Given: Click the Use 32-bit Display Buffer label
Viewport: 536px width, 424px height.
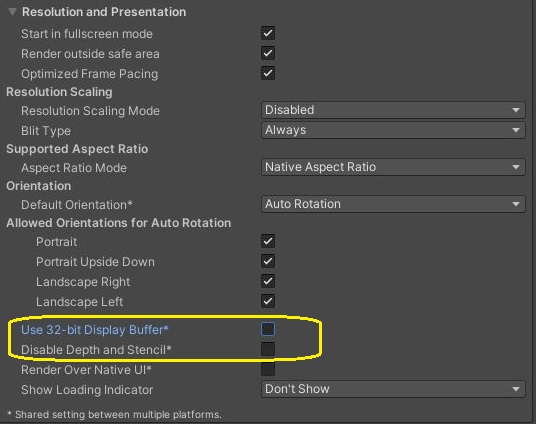Looking at the screenshot, I should point(95,330).
